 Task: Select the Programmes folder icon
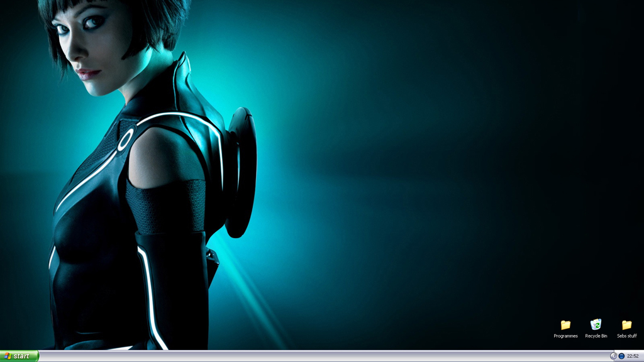[x=565, y=325]
